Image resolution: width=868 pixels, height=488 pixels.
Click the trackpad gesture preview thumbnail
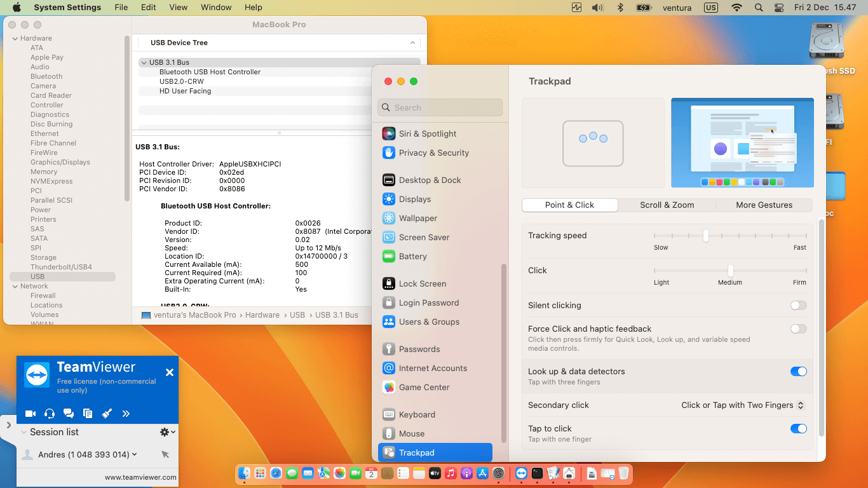click(593, 143)
